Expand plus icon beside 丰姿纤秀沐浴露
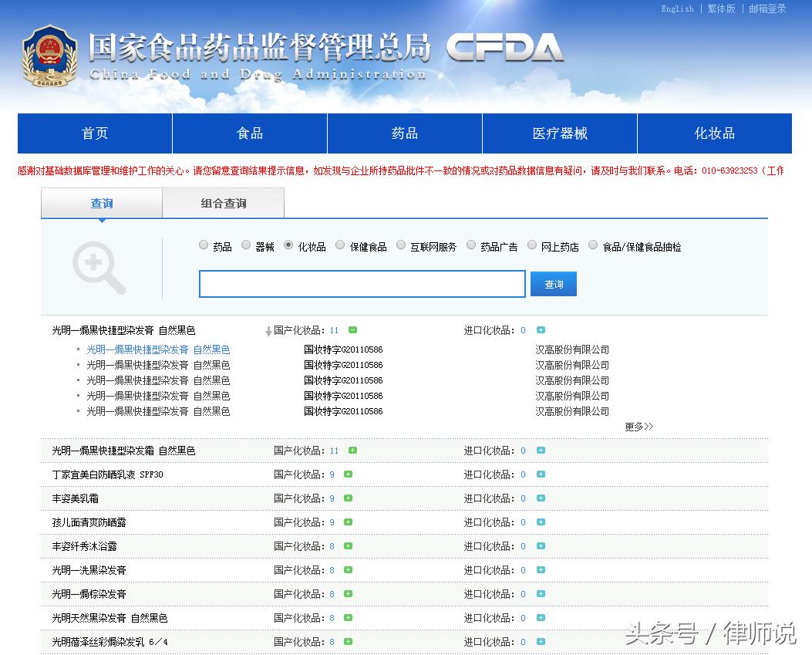Viewport: 812px width, 655px height. point(346,546)
